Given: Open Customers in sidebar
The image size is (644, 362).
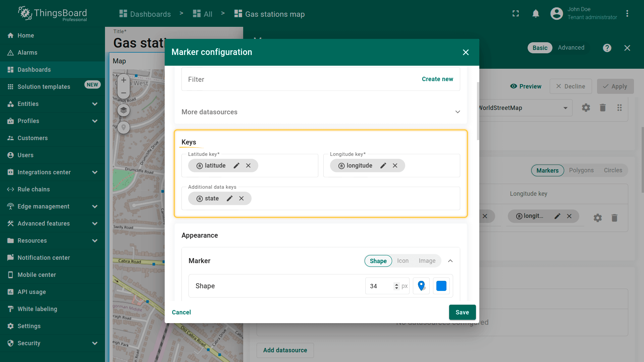Looking at the screenshot, I should [x=33, y=138].
